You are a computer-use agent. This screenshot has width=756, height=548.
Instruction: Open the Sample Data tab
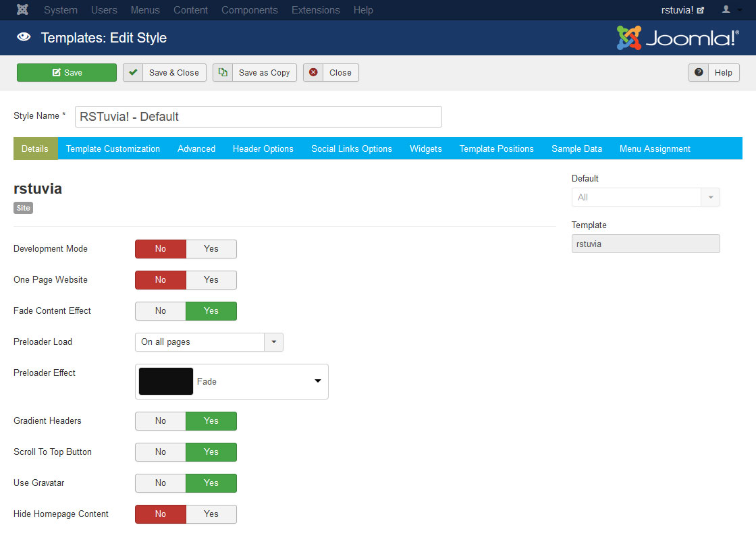576,148
